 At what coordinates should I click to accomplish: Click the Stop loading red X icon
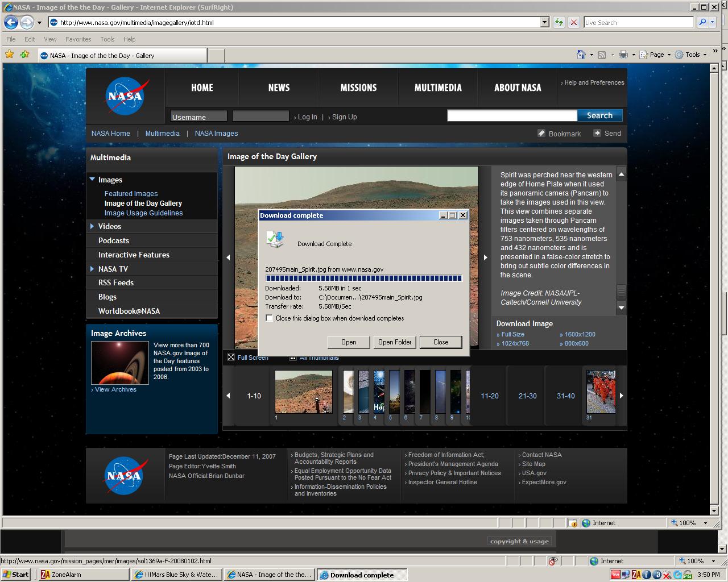coord(574,23)
